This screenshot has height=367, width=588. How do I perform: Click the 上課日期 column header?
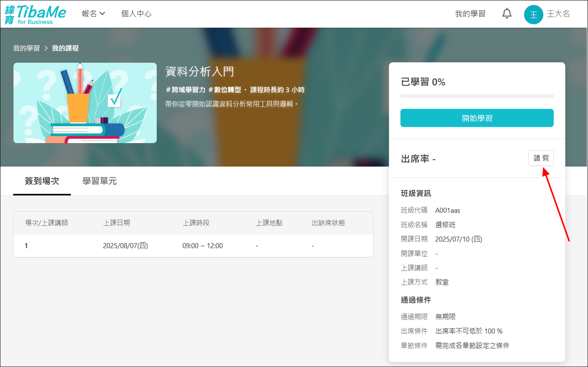click(x=116, y=222)
